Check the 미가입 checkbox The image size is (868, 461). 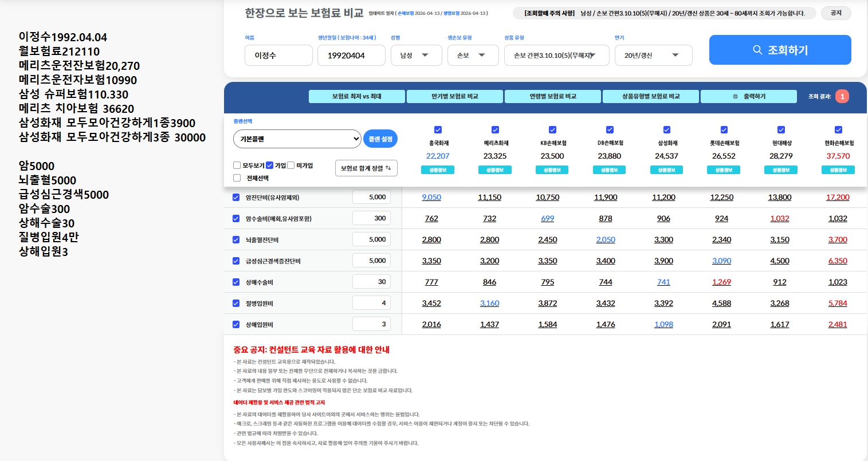(290, 166)
